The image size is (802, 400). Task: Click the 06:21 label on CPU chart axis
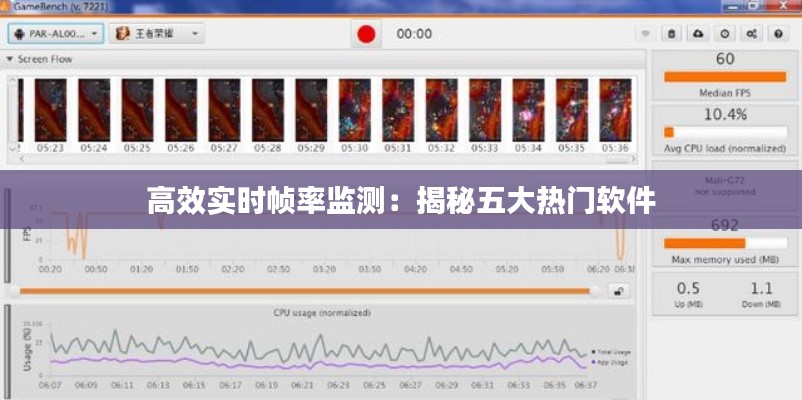(302, 385)
